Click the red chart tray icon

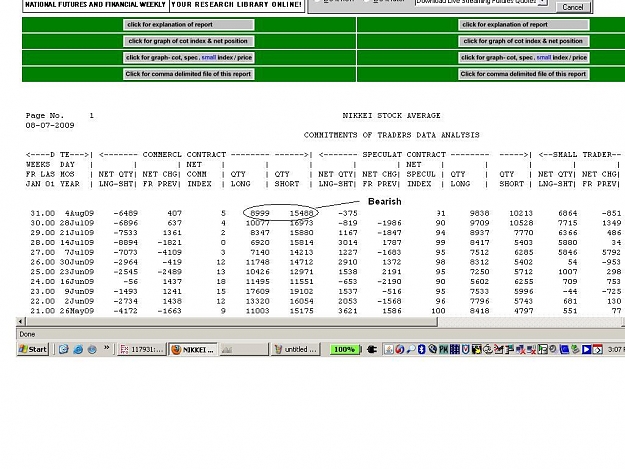click(x=499, y=349)
